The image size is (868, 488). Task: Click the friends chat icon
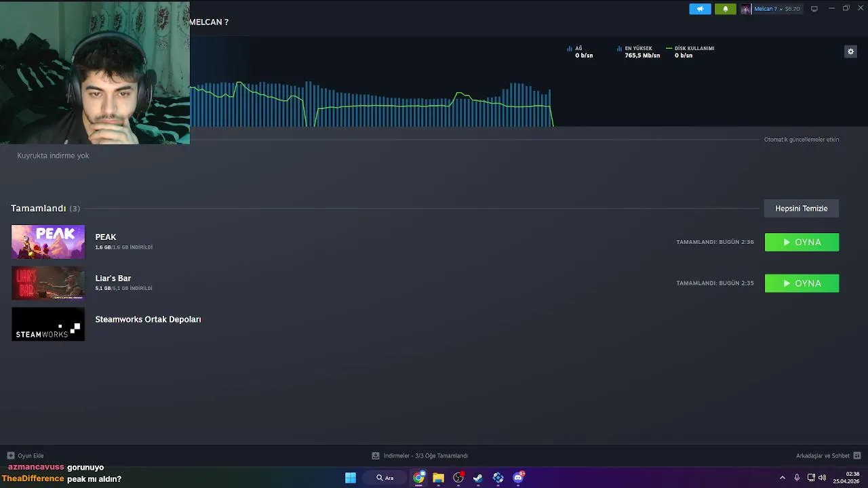click(x=857, y=455)
